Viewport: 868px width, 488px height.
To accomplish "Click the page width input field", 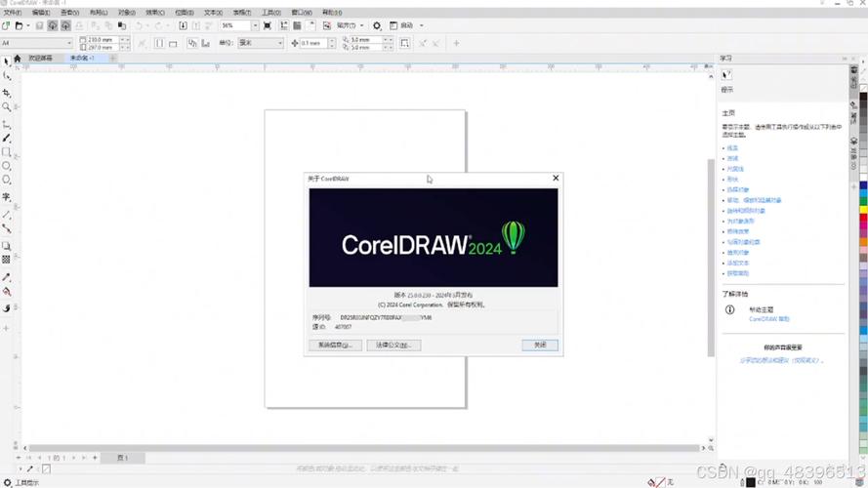I will click(x=103, y=39).
